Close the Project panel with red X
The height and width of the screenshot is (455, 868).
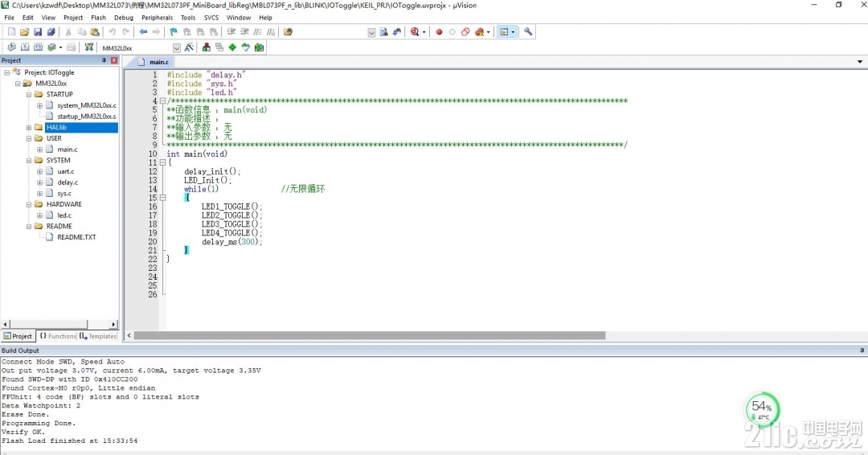coord(114,60)
